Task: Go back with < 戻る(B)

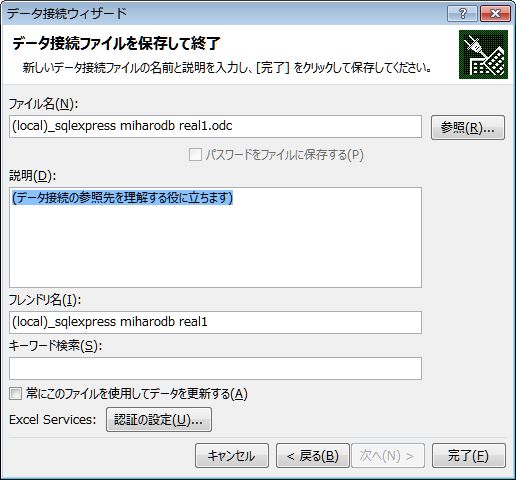Action: pyautogui.click(x=313, y=455)
